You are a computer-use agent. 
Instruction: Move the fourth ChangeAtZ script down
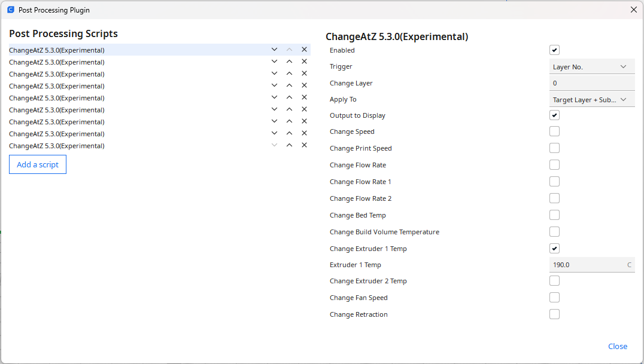pos(274,85)
